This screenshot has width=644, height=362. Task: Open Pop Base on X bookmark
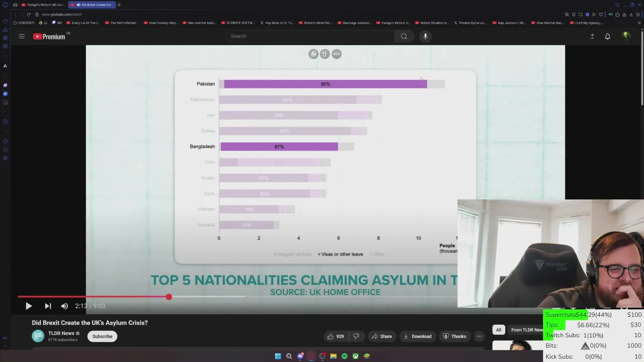pyautogui.click(x=277, y=23)
